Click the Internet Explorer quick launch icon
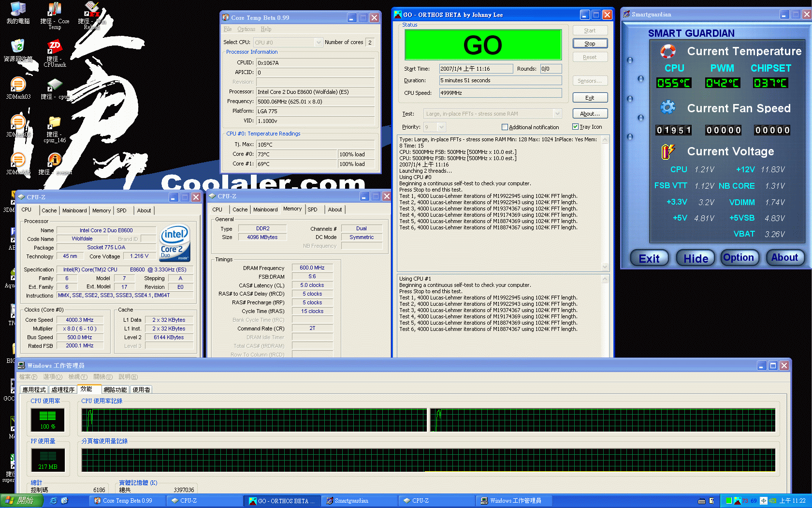Image resolution: width=812 pixels, height=508 pixels. [x=54, y=501]
